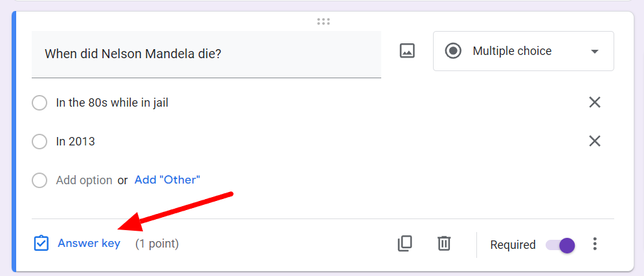Click the 'In 2013' option text
The image size is (644, 276).
point(76,142)
